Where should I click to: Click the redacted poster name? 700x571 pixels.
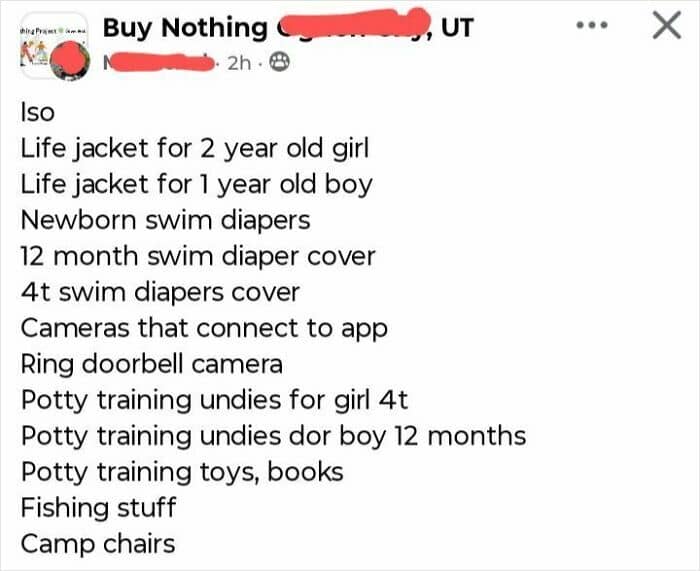(161, 63)
